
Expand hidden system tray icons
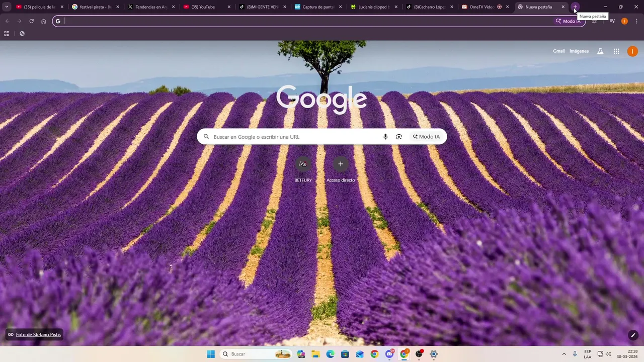point(564,354)
